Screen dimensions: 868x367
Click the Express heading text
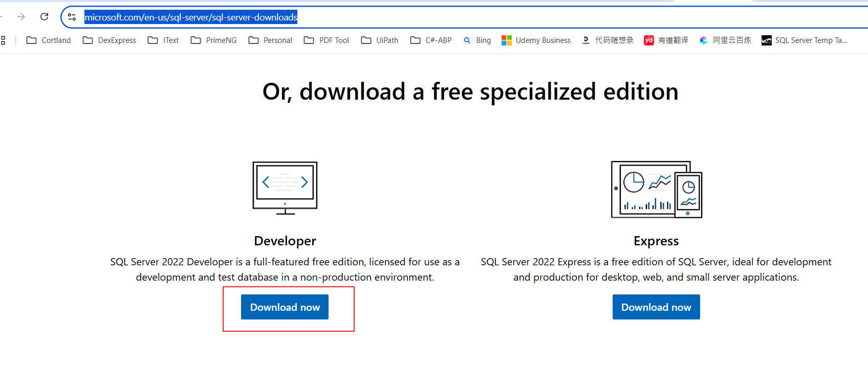[x=656, y=241]
